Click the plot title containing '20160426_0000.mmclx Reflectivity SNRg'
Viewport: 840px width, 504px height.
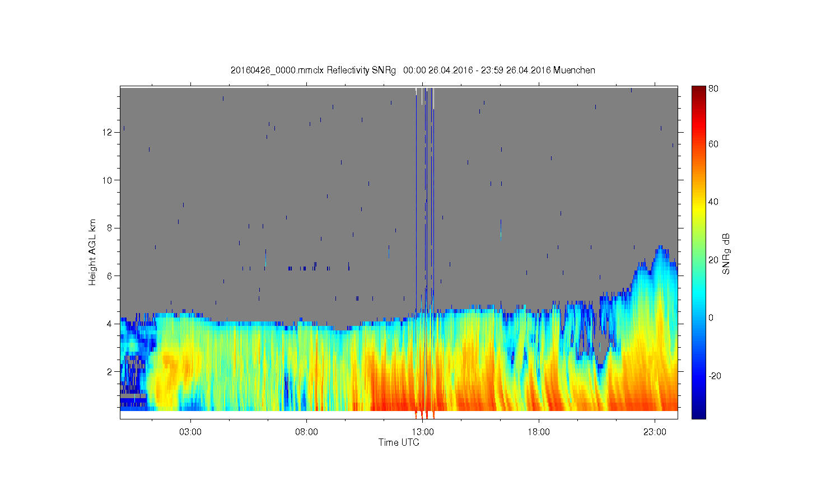coord(413,71)
